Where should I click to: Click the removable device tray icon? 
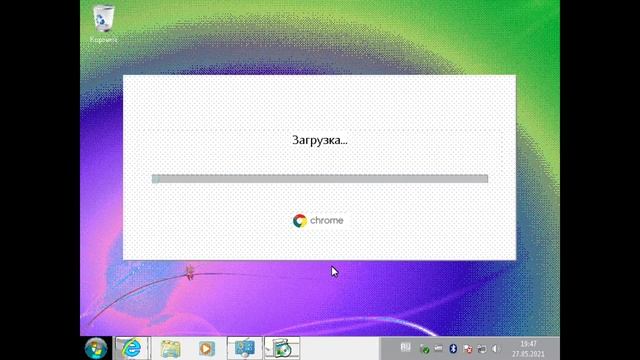(438, 349)
